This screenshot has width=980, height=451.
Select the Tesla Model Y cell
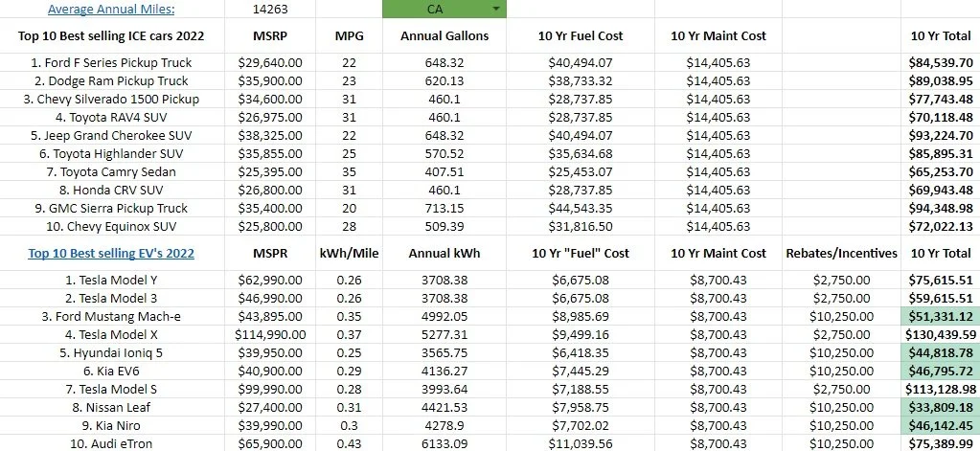tap(111, 281)
